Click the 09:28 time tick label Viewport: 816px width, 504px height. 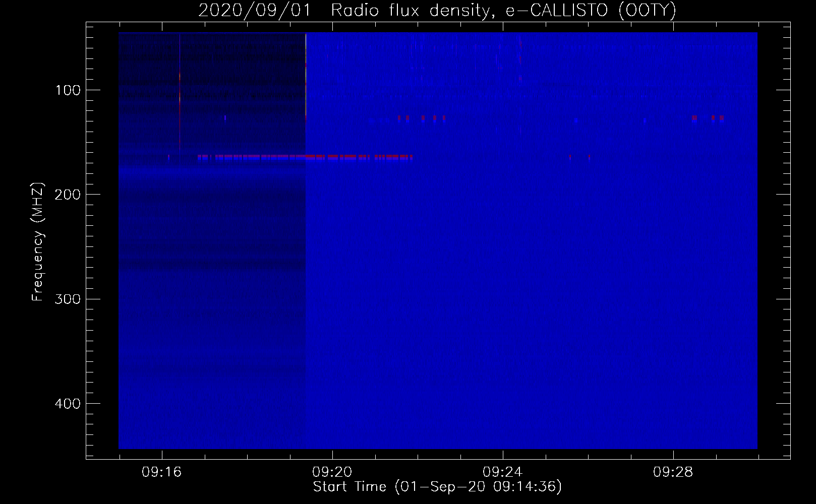pos(673,472)
